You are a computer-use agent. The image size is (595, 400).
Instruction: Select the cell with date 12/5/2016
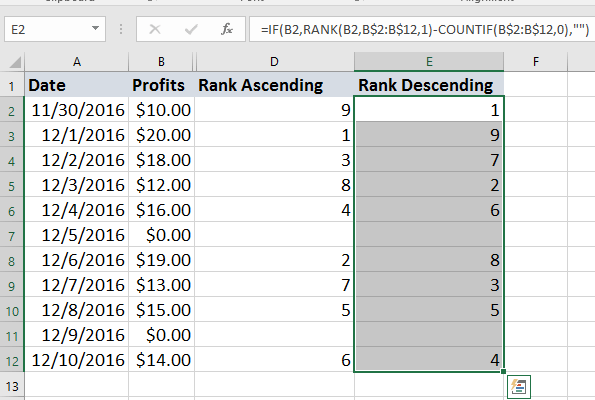tap(77, 235)
